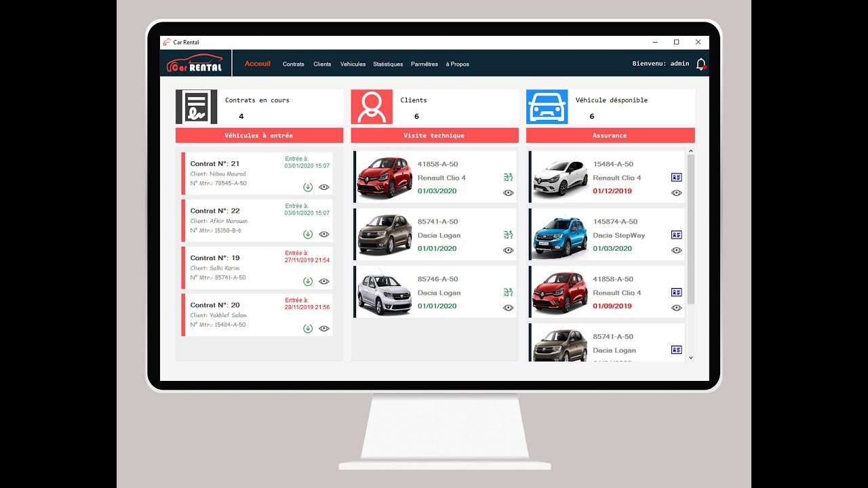Click eye icon for 15484-A-50 in Assurance

(676, 193)
